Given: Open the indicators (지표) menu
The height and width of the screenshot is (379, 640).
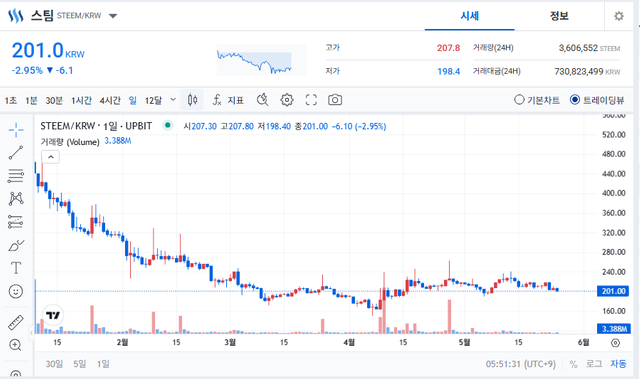Looking at the screenshot, I should coord(228,100).
